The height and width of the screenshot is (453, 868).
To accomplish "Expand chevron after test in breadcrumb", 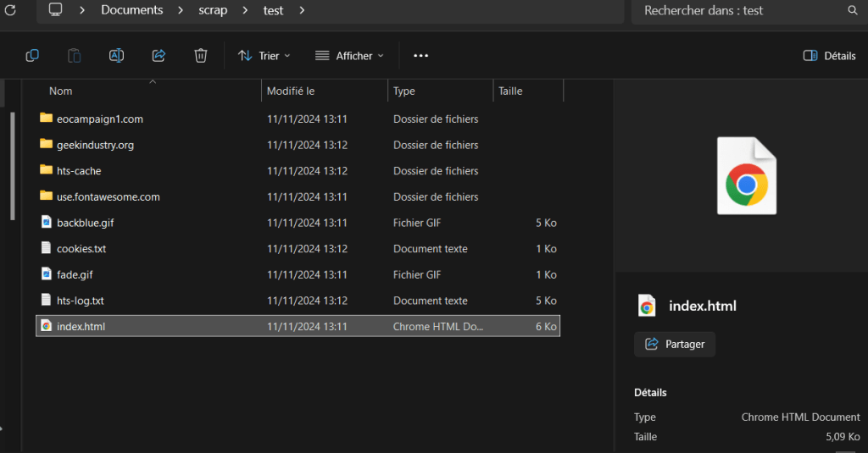I will click(x=301, y=10).
